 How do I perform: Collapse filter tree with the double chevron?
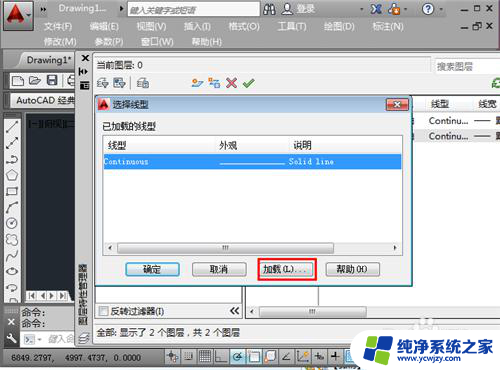coord(234,311)
